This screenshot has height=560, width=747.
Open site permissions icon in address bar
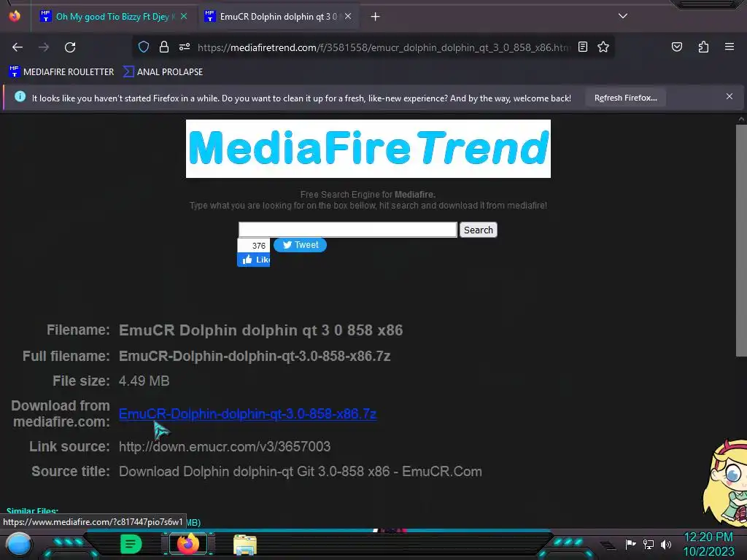[185, 47]
